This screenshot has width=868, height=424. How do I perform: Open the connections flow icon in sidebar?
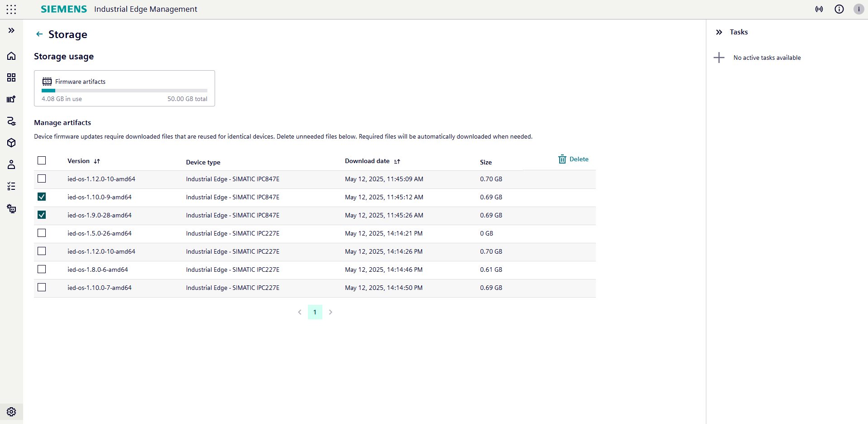tap(11, 121)
